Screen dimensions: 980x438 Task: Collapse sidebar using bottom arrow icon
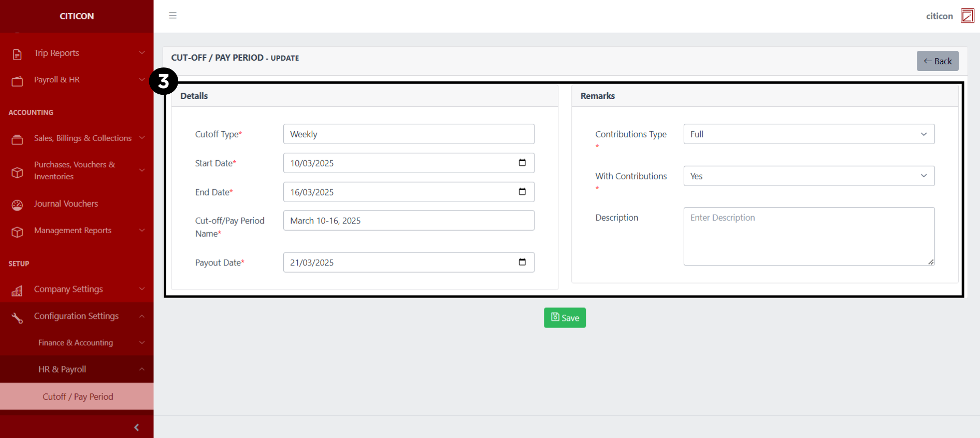point(136,427)
